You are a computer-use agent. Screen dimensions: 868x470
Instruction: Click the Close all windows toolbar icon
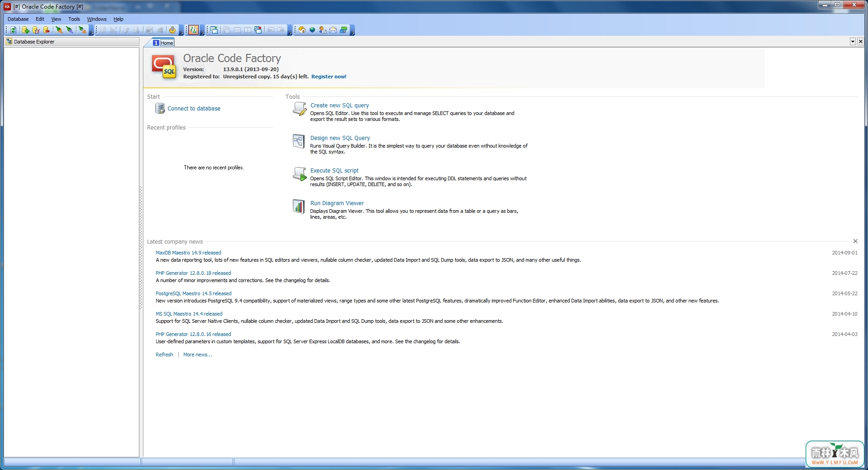point(258,30)
